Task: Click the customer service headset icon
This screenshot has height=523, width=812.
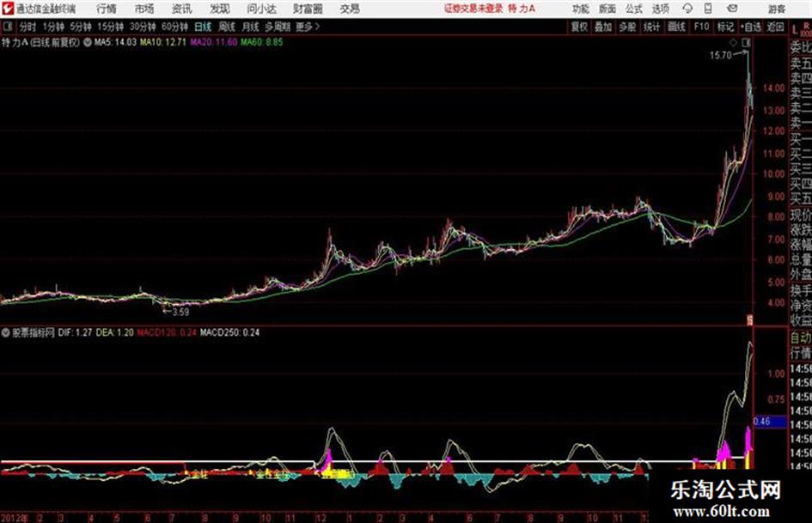Action: tap(687, 9)
